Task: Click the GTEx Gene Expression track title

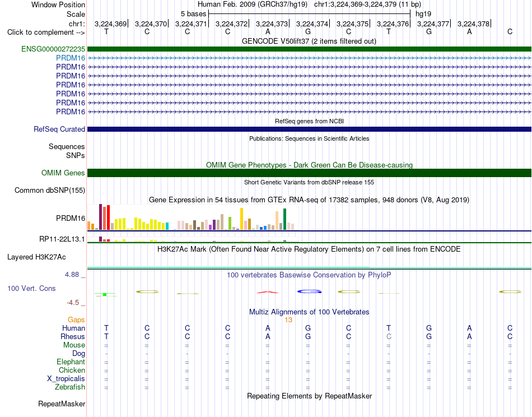Action: [309, 200]
